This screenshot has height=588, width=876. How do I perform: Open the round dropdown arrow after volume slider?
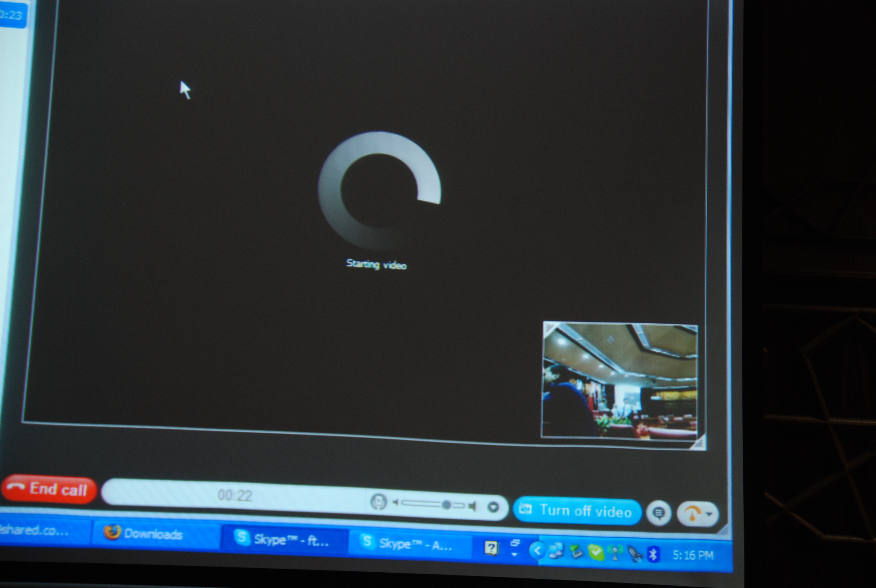[493, 507]
